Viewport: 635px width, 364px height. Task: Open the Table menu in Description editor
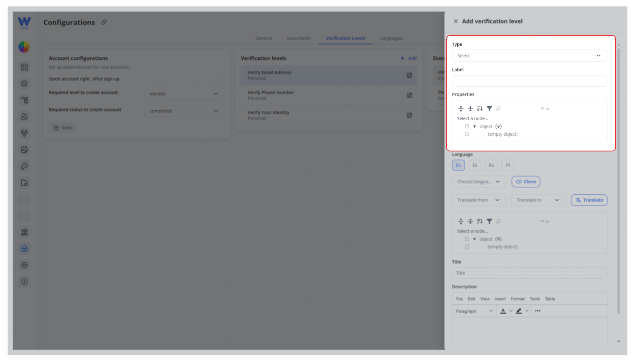pos(550,299)
